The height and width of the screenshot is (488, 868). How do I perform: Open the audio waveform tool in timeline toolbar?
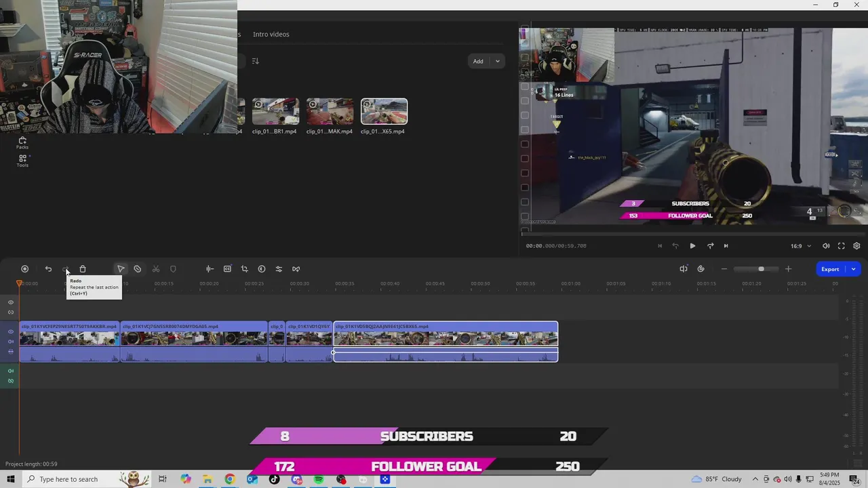coord(210,269)
